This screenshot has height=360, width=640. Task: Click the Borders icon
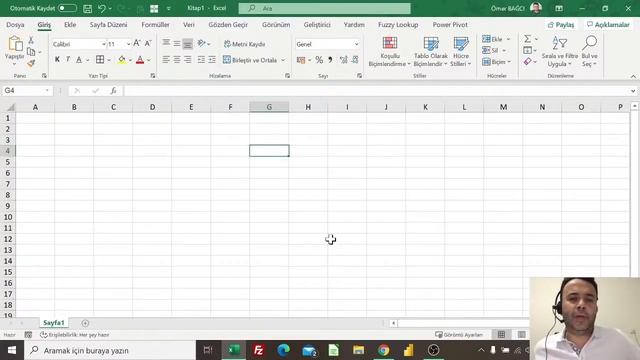100,60
